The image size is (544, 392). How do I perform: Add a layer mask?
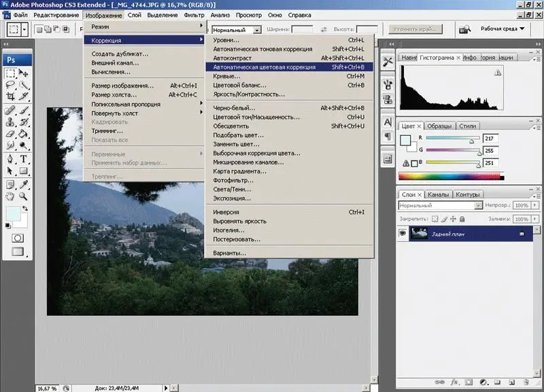tap(469, 382)
